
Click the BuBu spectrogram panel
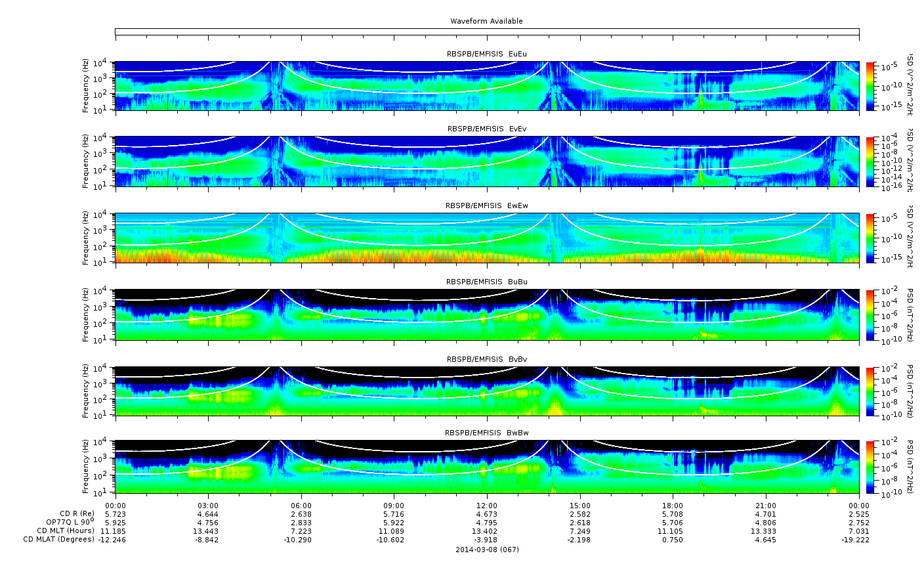click(487, 315)
